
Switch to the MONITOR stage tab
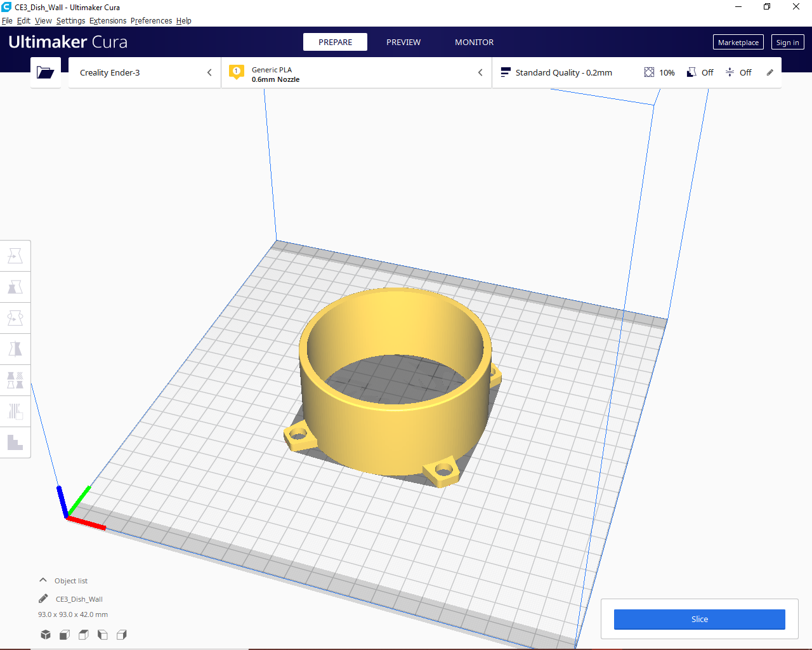click(x=474, y=42)
